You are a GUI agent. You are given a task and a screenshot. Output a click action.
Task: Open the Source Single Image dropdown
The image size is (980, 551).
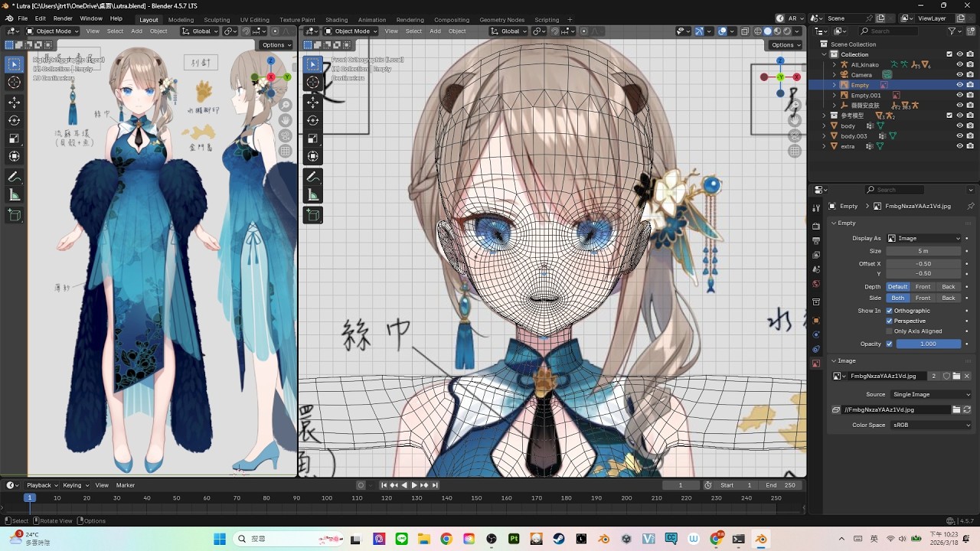[x=929, y=394]
